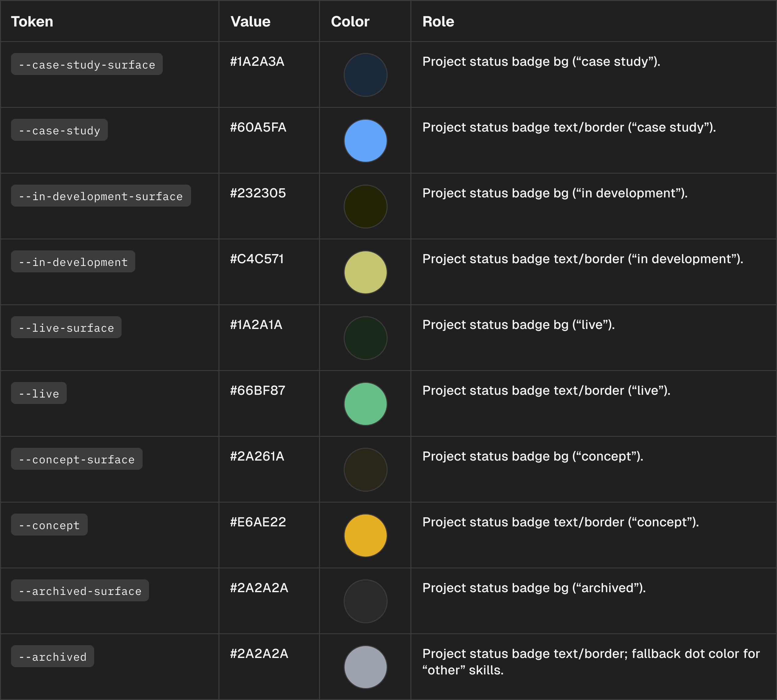Click the Role column header

click(438, 22)
